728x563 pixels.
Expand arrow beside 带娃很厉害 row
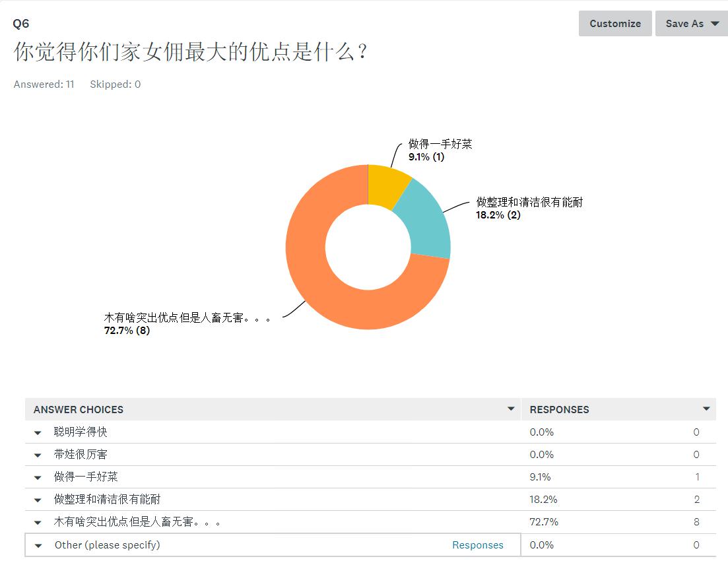[38, 455]
